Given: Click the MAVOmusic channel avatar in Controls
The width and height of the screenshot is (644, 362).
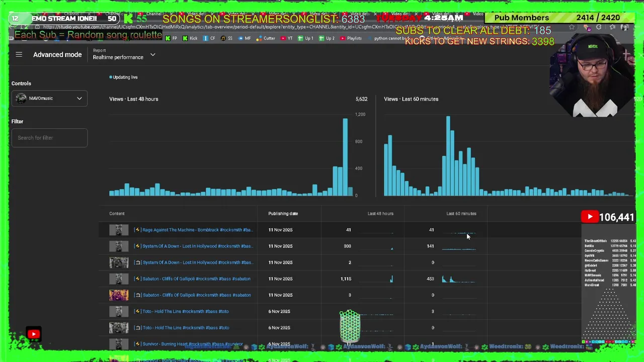Looking at the screenshot, I should click(x=21, y=98).
